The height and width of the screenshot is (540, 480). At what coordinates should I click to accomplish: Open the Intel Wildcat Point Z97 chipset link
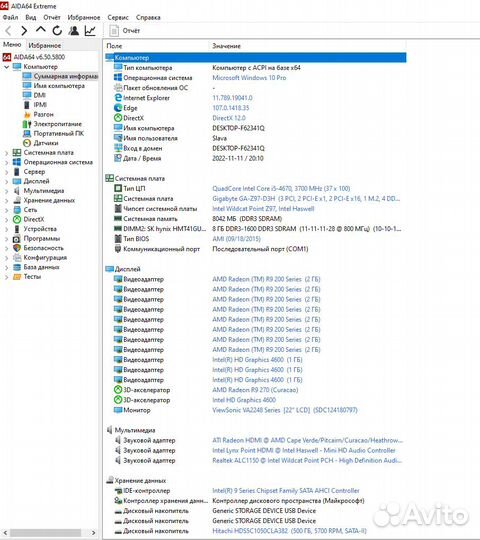[263, 209]
